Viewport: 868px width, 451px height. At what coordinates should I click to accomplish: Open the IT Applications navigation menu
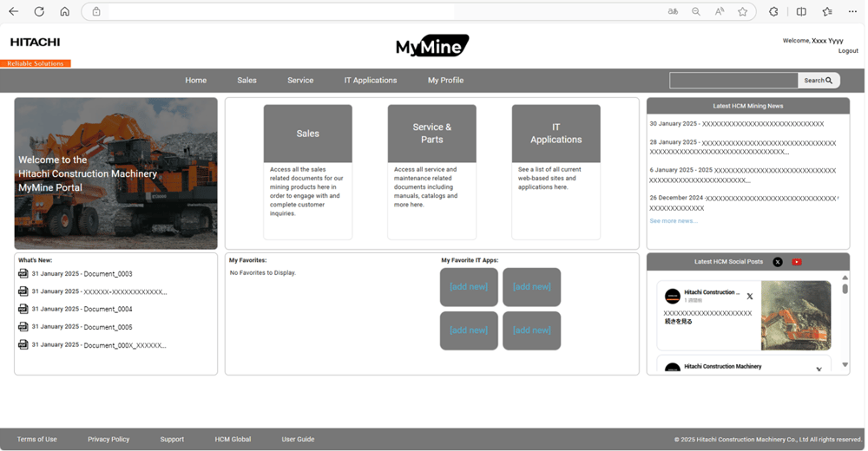pyautogui.click(x=371, y=81)
